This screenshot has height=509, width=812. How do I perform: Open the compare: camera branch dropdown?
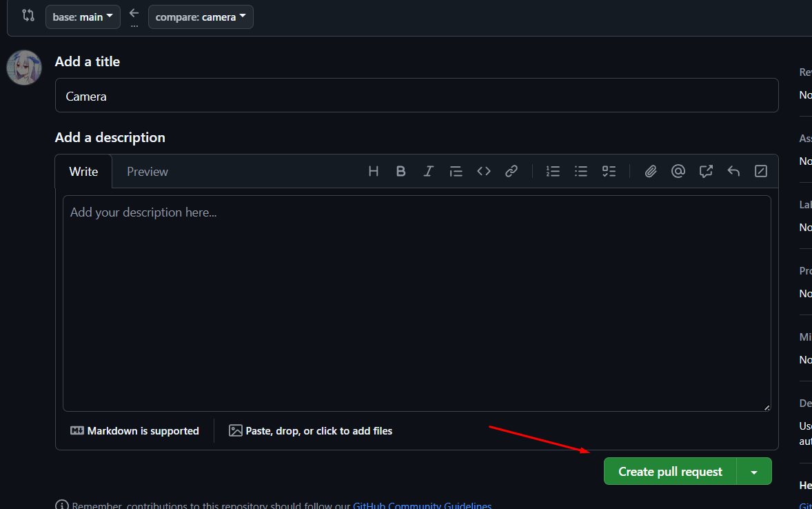pyautogui.click(x=201, y=17)
